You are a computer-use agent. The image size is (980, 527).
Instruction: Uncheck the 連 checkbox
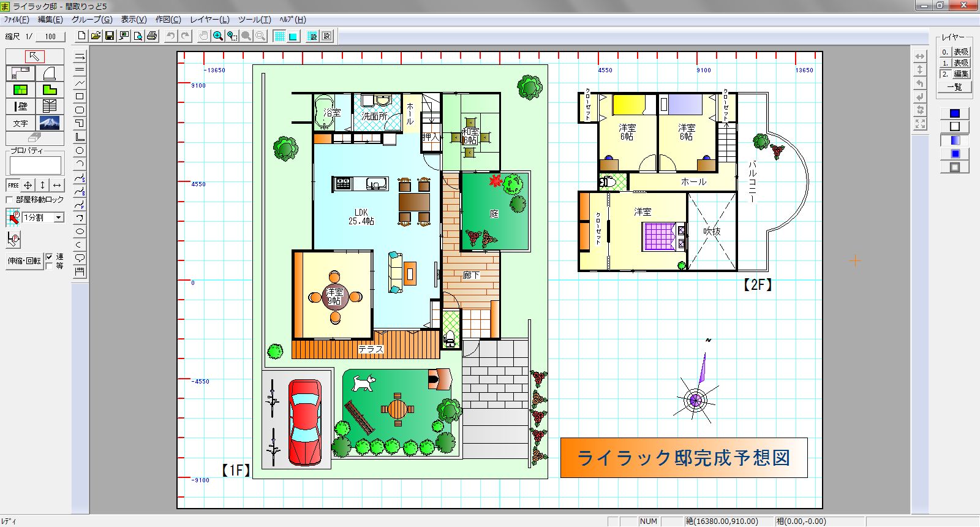coord(50,257)
